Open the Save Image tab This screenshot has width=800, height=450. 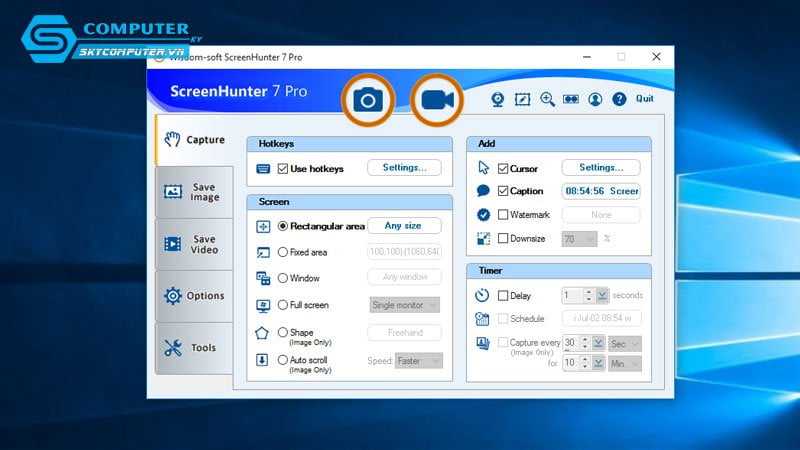[x=194, y=192]
